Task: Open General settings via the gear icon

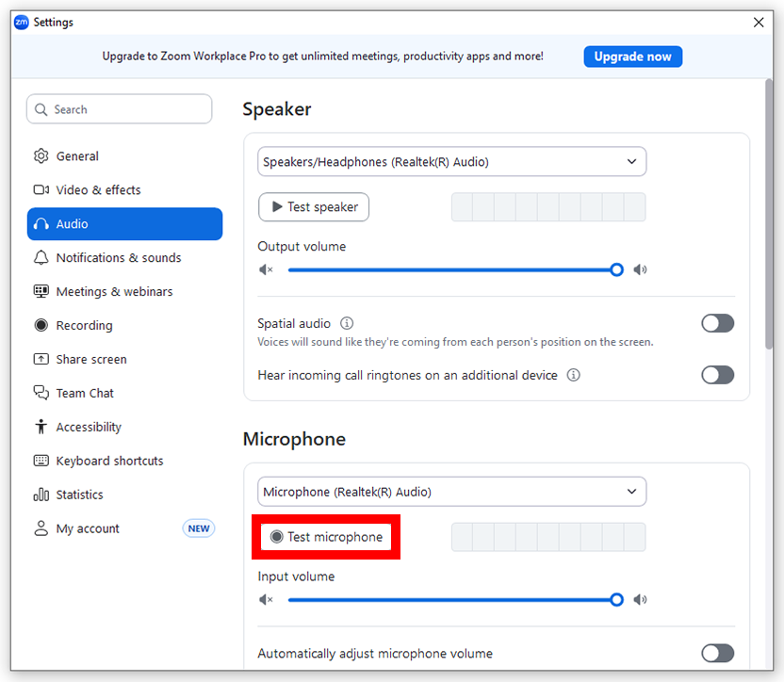Action: pos(41,155)
